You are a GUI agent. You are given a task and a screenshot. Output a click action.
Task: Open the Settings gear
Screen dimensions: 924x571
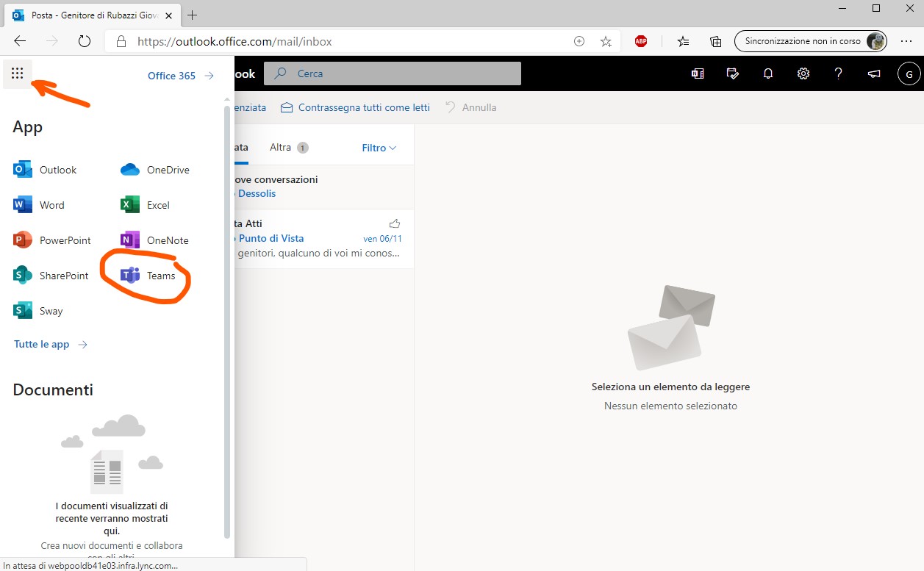[803, 73]
